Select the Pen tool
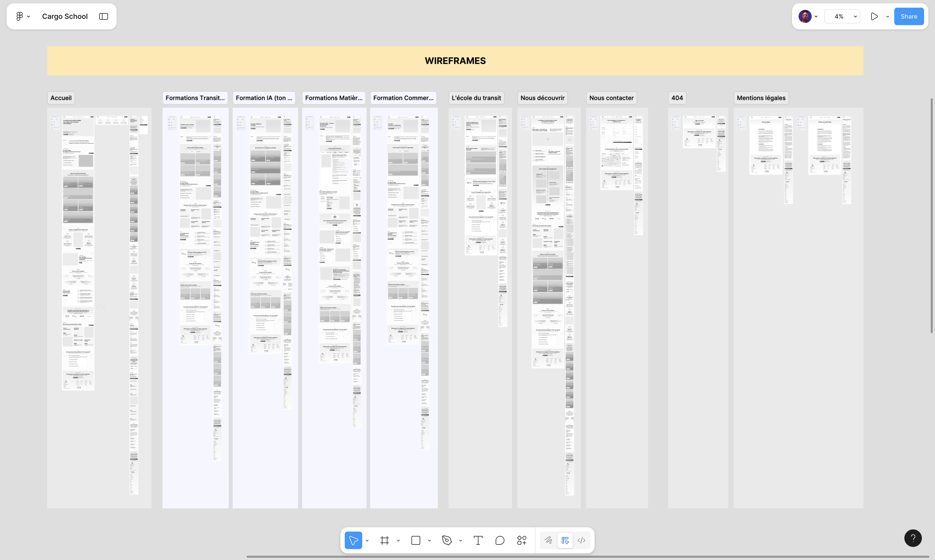The width and height of the screenshot is (935, 560). [x=447, y=540]
